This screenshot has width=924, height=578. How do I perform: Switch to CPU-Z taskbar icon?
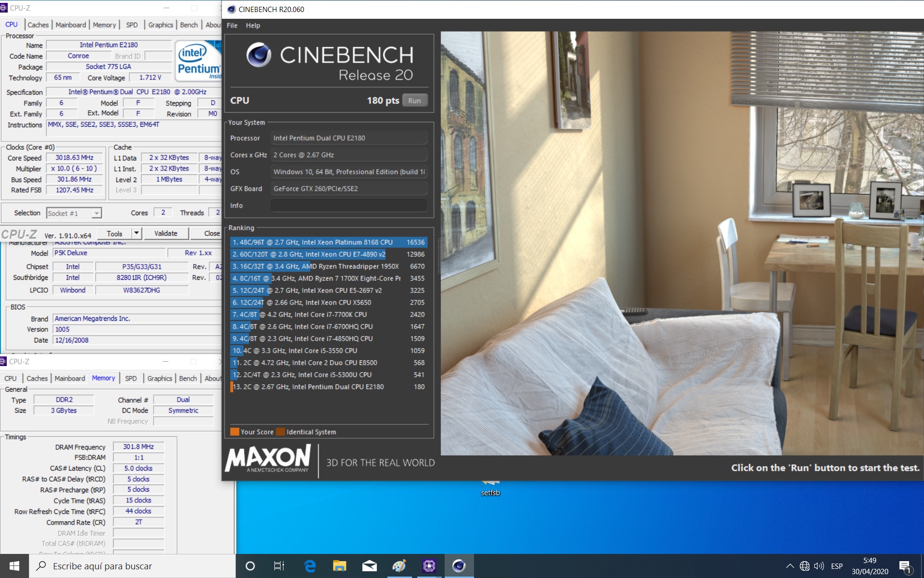429,566
